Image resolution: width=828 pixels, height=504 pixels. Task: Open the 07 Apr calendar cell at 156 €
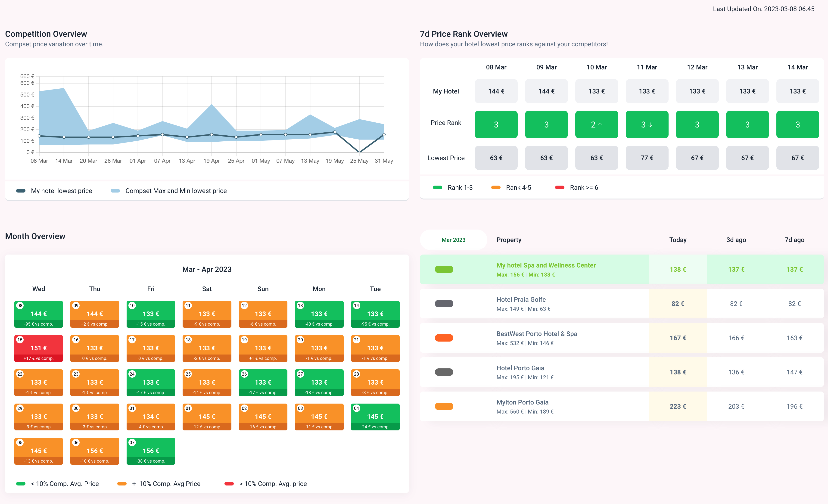pyautogui.click(x=151, y=451)
